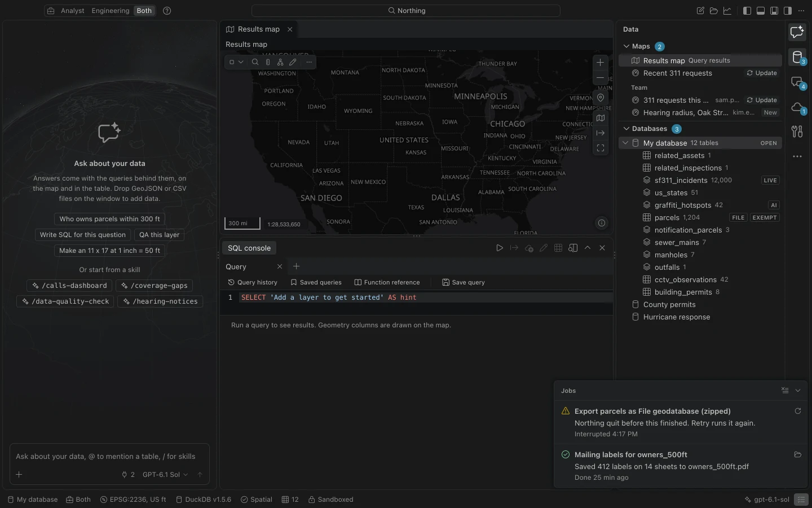
Task: Click the Ask about your data input
Action: tap(109, 457)
